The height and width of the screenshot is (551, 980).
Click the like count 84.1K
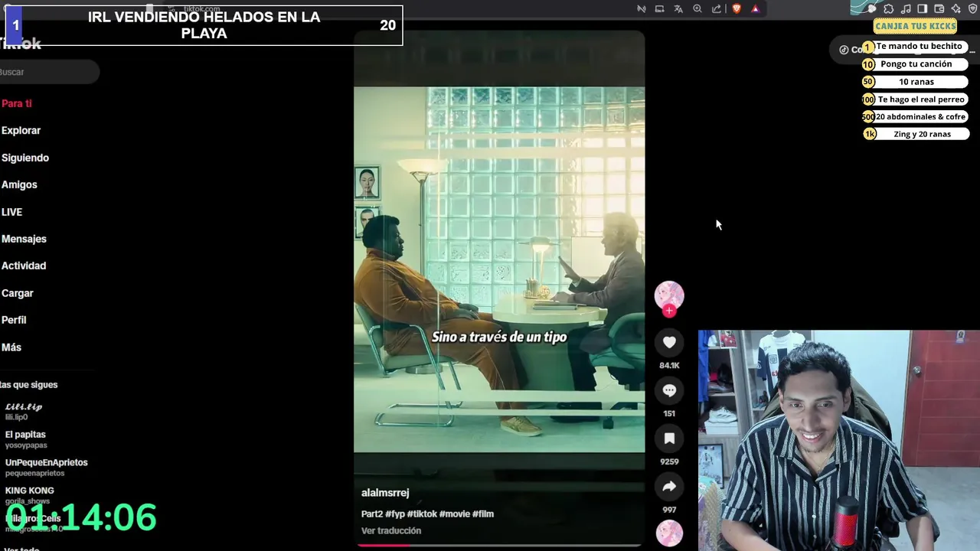(x=669, y=366)
